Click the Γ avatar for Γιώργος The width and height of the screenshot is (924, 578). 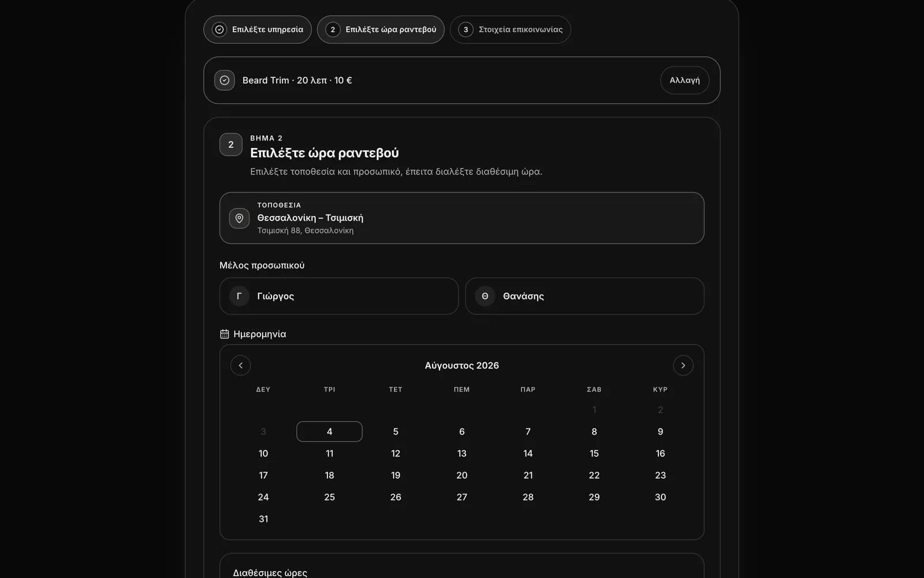pos(239,296)
